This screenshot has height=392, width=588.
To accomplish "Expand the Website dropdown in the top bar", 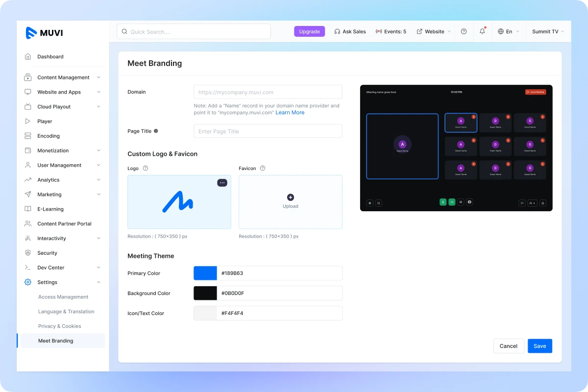I will 434,31.
